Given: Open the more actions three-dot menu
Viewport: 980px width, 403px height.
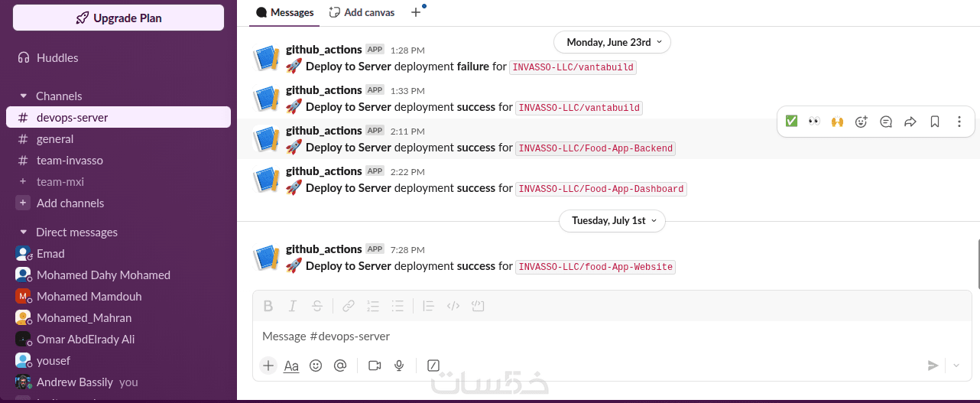Looking at the screenshot, I should point(959,122).
